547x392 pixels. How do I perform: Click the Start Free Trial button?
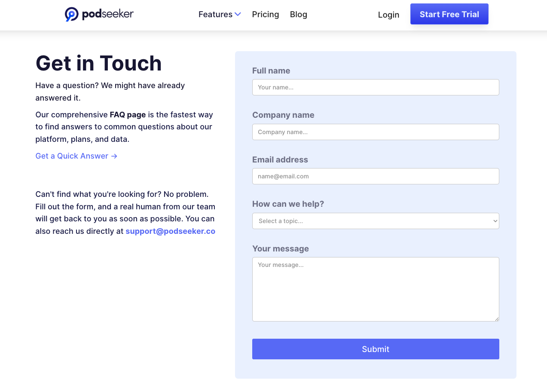click(x=449, y=14)
